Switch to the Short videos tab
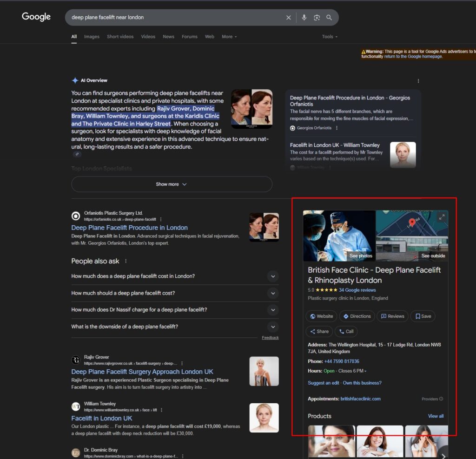Screen dimensions: 476x459 click(120, 37)
